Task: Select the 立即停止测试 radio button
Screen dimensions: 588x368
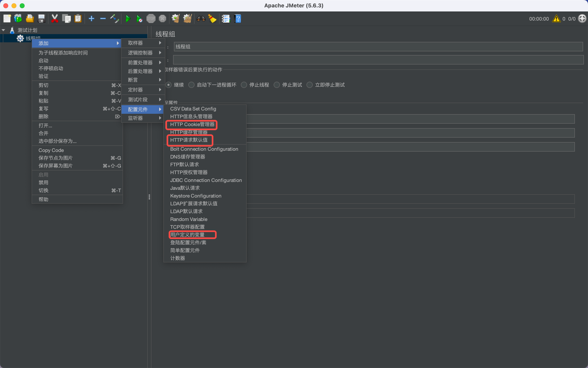Action: (310, 85)
